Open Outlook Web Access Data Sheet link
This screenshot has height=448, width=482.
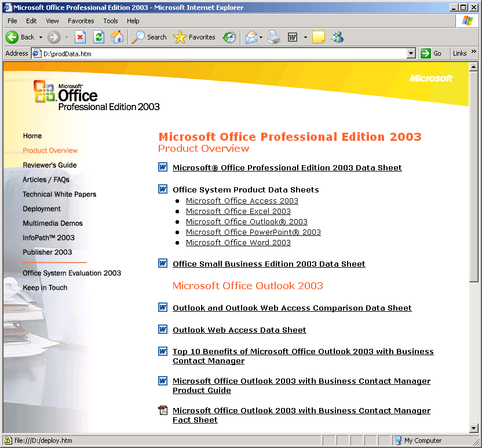pyautogui.click(x=239, y=330)
